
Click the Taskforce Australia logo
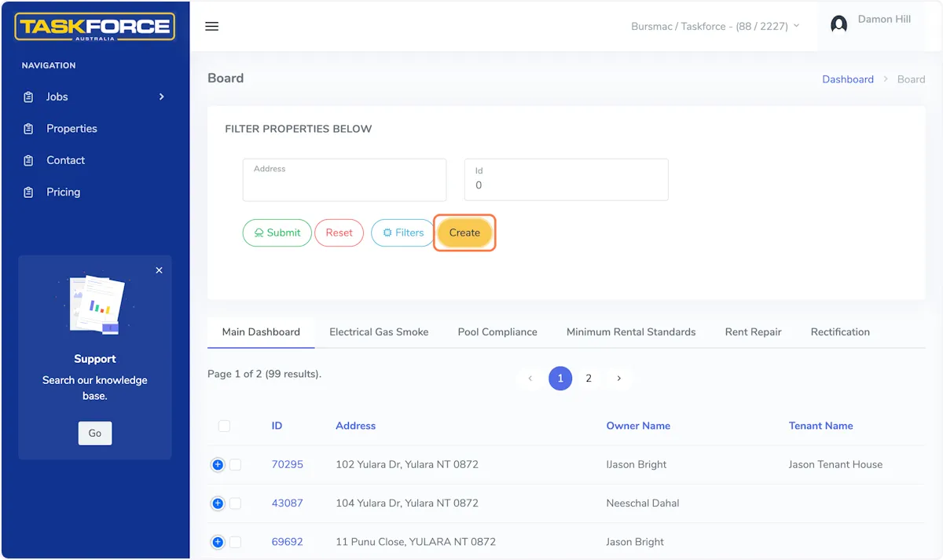pos(95,27)
